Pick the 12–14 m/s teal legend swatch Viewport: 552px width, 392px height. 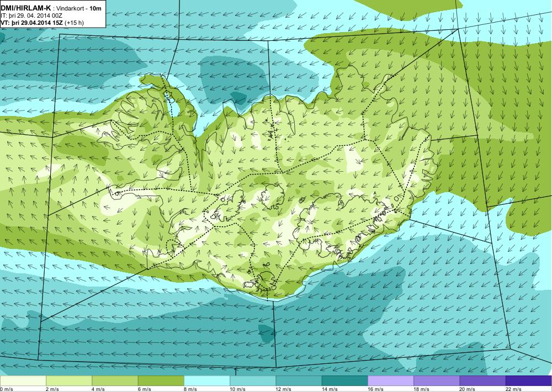pos(299,381)
